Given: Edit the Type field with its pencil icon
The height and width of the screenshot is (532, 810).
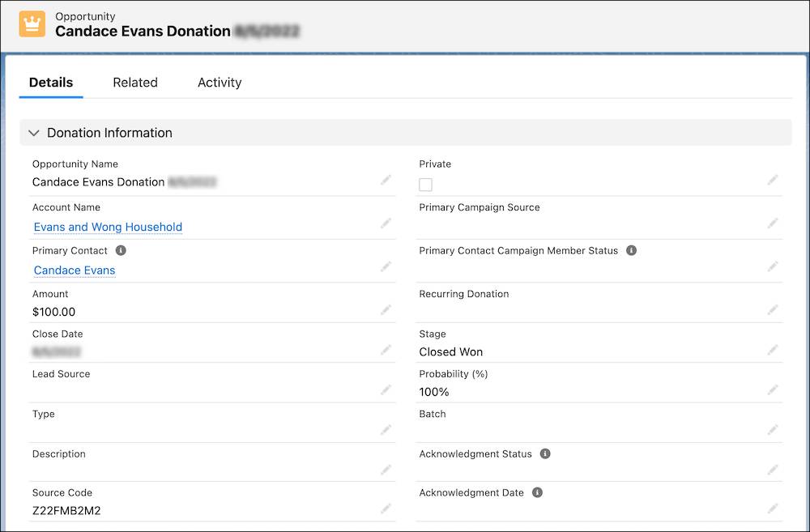Looking at the screenshot, I should tap(386, 430).
